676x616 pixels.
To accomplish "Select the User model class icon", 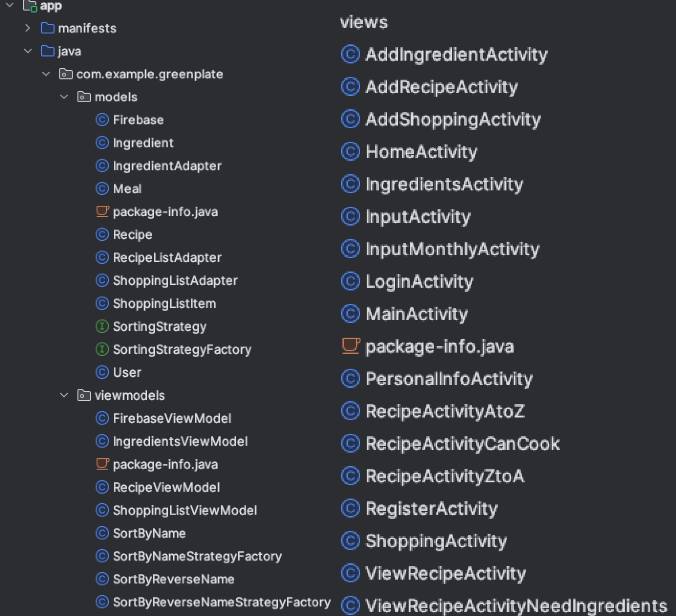I will coord(99,372).
